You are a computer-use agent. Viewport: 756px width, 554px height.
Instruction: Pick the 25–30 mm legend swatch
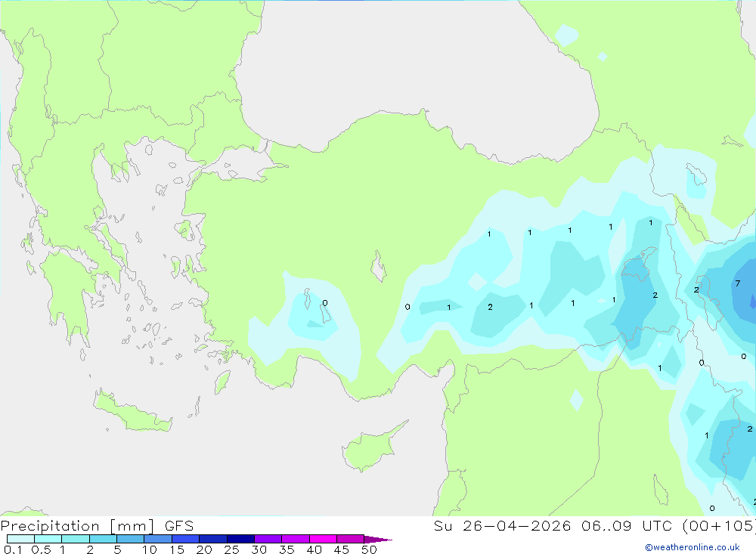pos(240,539)
